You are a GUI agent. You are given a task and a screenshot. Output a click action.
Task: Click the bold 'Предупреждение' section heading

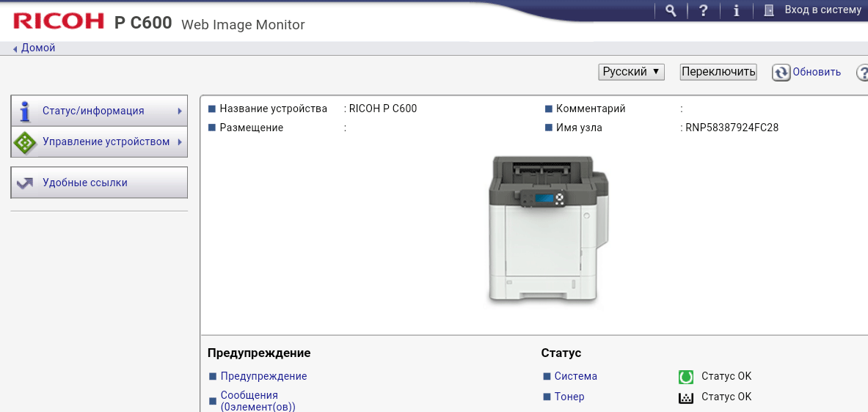coord(259,353)
